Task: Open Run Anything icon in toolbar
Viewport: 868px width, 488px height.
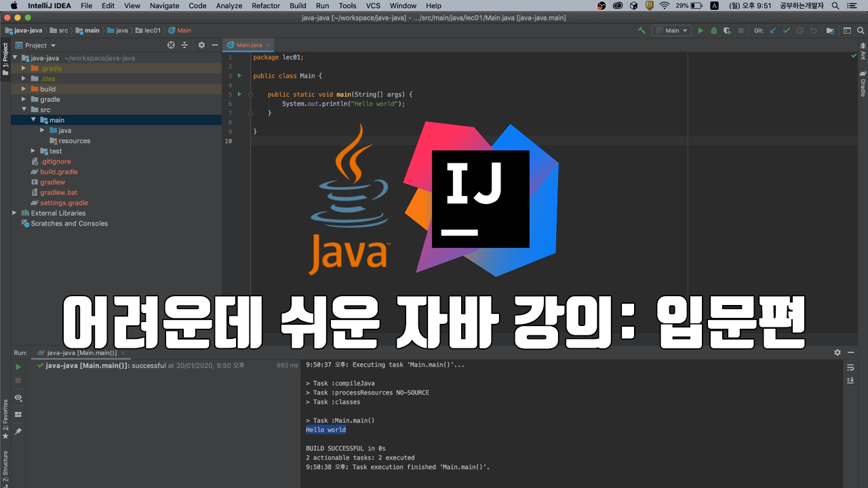Action: 846,30
